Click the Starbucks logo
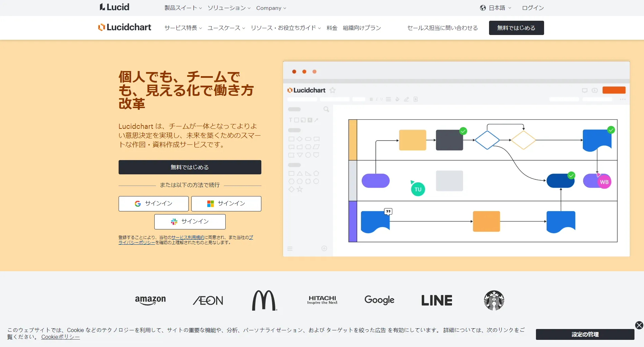The height and width of the screenshot is (347, 644). tap(494, 300)
